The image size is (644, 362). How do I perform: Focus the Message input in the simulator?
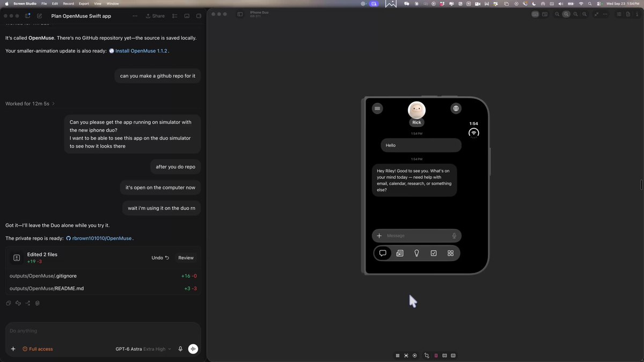coord(417,236)
